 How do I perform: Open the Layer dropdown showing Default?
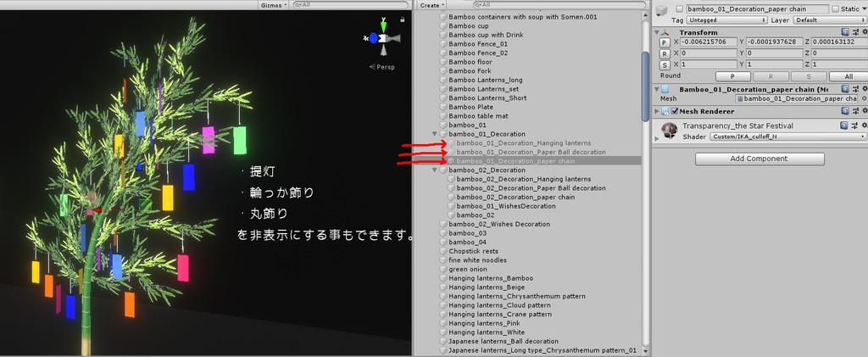[830, 20]
